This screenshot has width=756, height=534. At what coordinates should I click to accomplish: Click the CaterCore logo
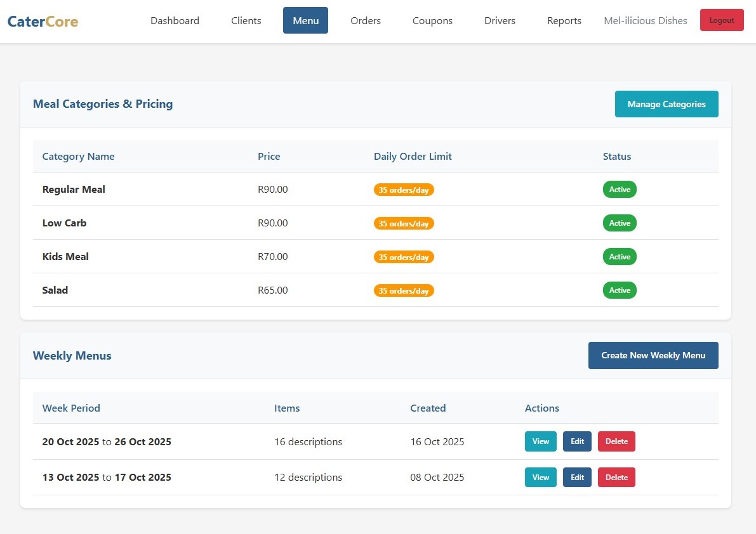[43, 22]
